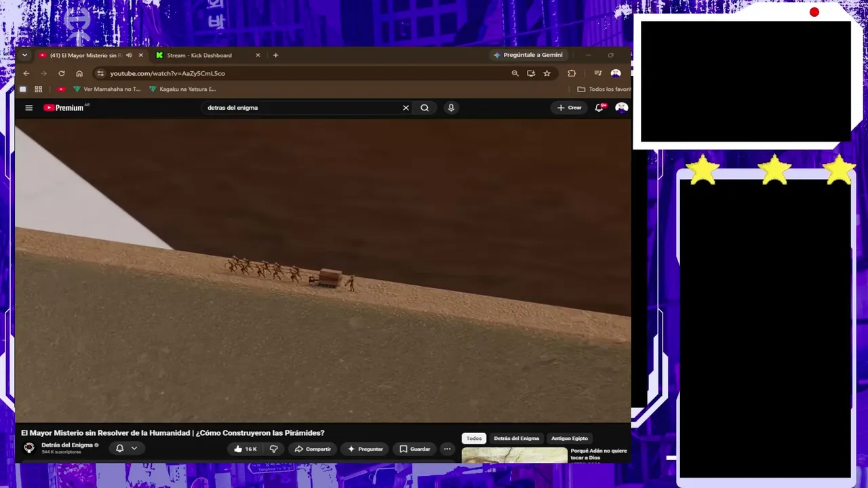868x488 pixels.
Task: Select the Antiguo Egipto filter chip
Action: (570, 439)
